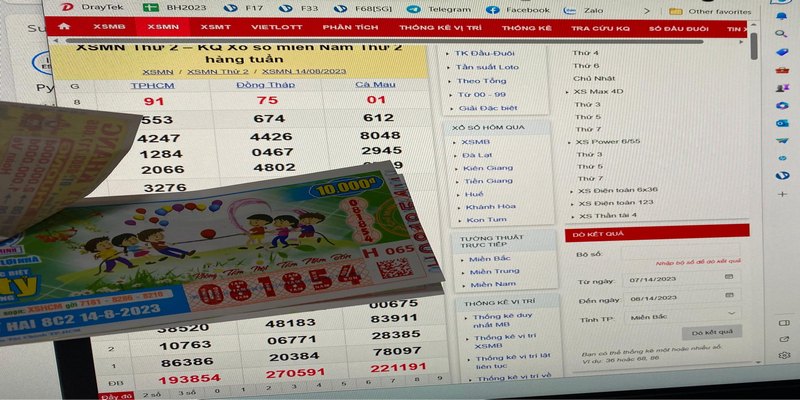Click the browser sidebar settings gear icon

[784, 355]
